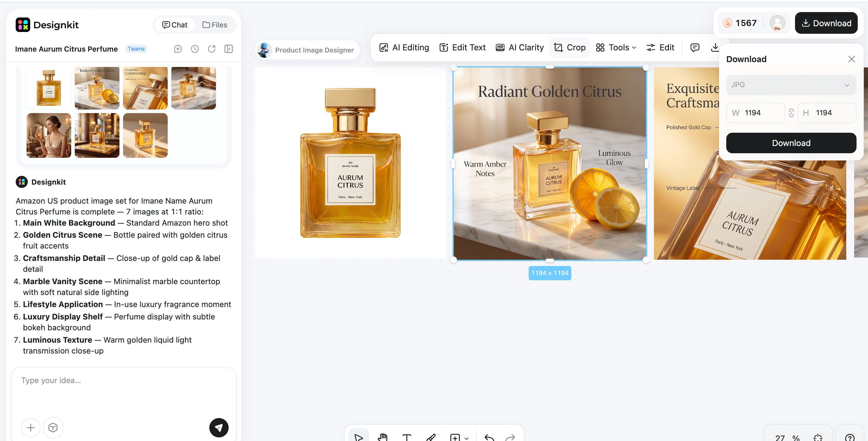Choose the text T tool
Screen dimensions: 868x441
tap(407, 437)
